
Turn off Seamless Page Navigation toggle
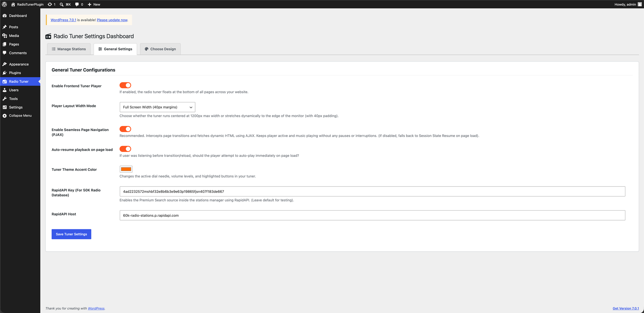[x=125, y=129]
